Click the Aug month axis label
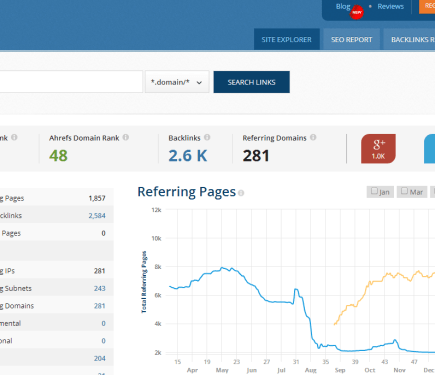The height and width of the screenshot is (375, 435). click(311, 370)
